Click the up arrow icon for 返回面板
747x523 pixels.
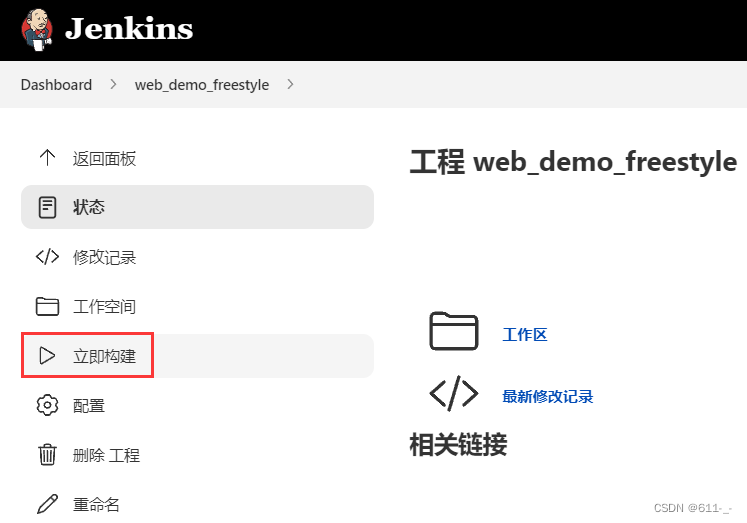[x=47, y=158]
